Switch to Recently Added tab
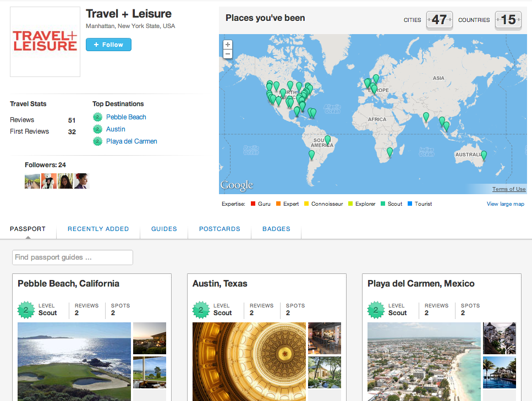Image resolution: width=532 pixels, height=401 pixels. pyautogui.click(x=98, y=229)
